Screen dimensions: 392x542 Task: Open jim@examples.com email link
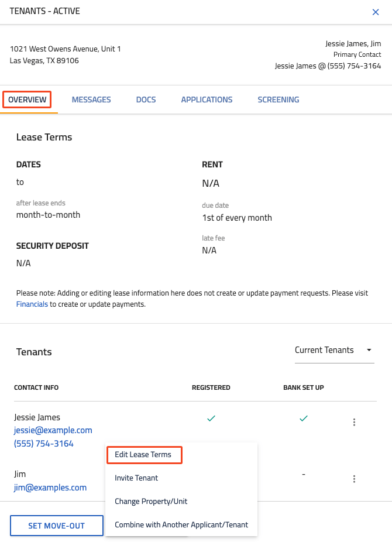50,488
